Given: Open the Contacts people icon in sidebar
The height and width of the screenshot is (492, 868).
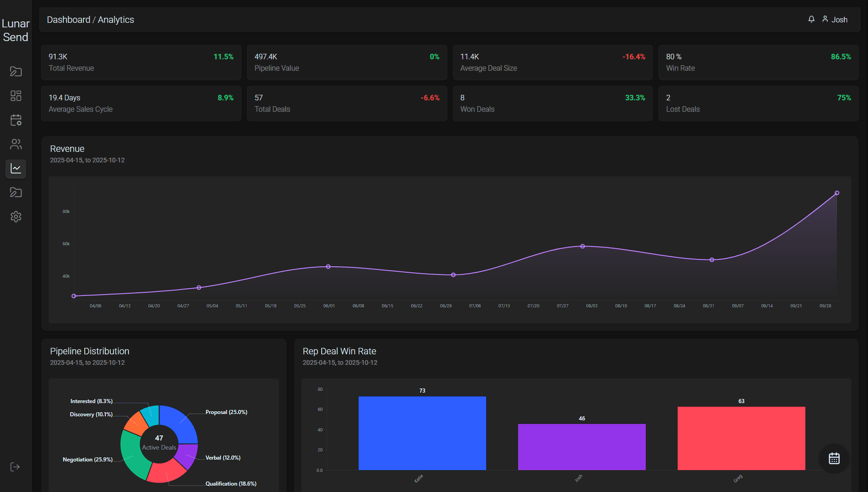Looking at the screenshot, I should click(16, 144).
